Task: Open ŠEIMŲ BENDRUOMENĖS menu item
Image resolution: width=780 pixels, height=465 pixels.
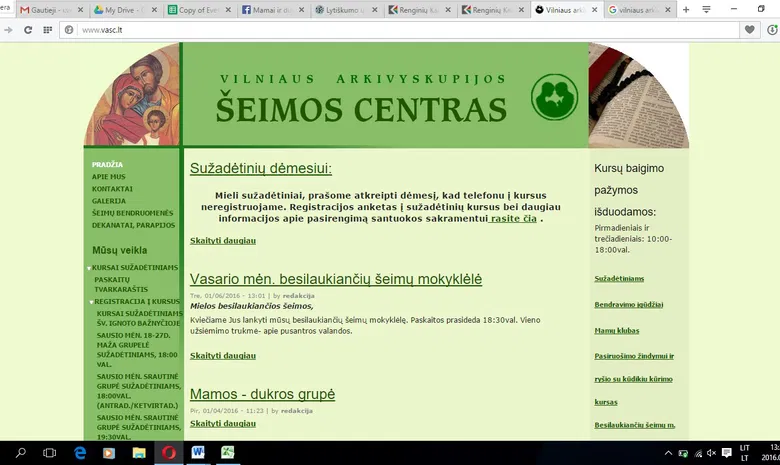Action: pyautogui.click(x=132, y=213)
